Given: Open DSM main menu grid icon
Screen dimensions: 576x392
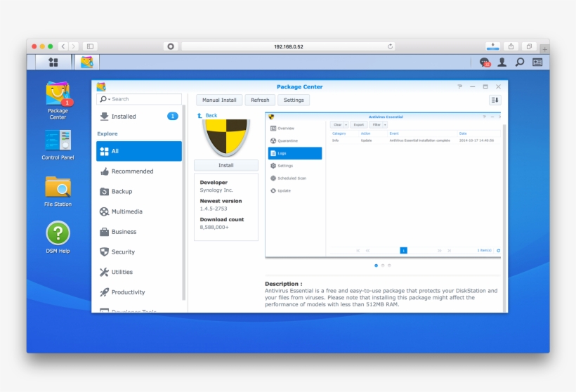Looking at the screenshot, I should (53, 62).
